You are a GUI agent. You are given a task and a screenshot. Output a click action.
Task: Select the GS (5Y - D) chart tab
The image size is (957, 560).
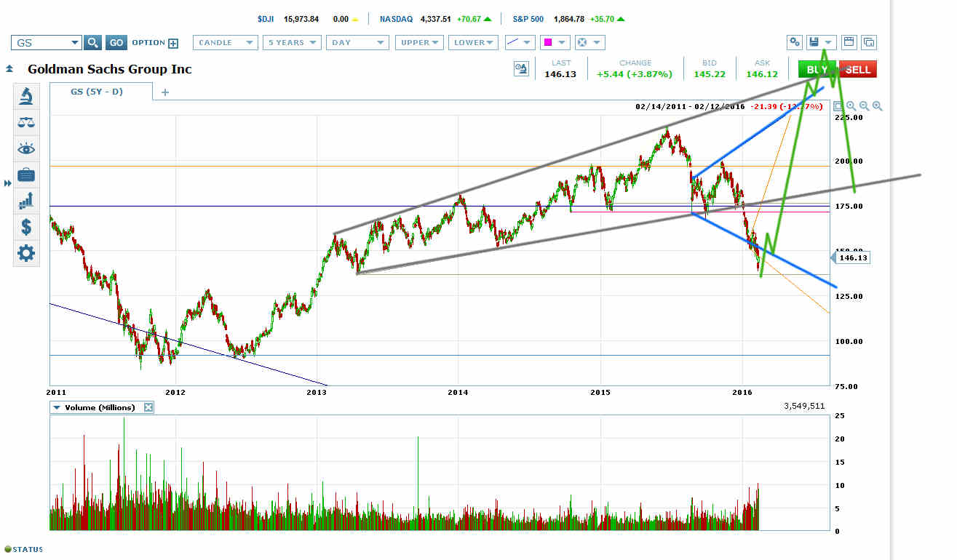(101, 92)
